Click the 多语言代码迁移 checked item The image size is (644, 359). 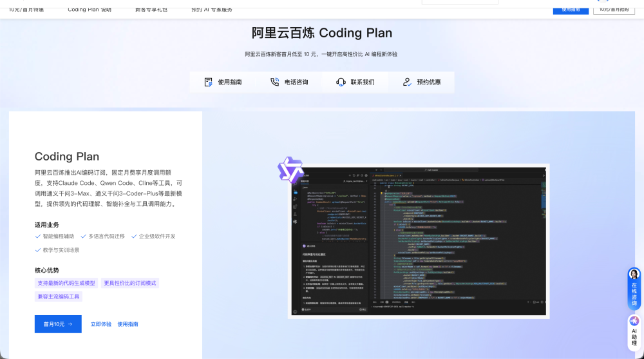102,236
